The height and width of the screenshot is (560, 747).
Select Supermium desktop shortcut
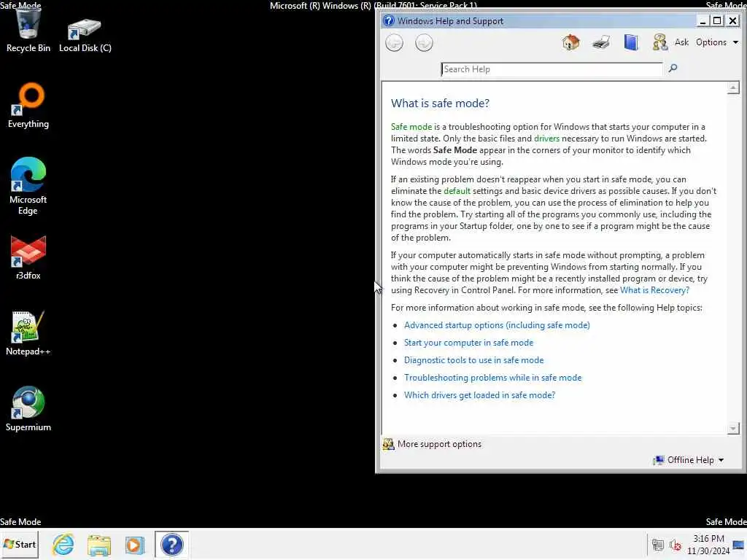pos(28,409)
